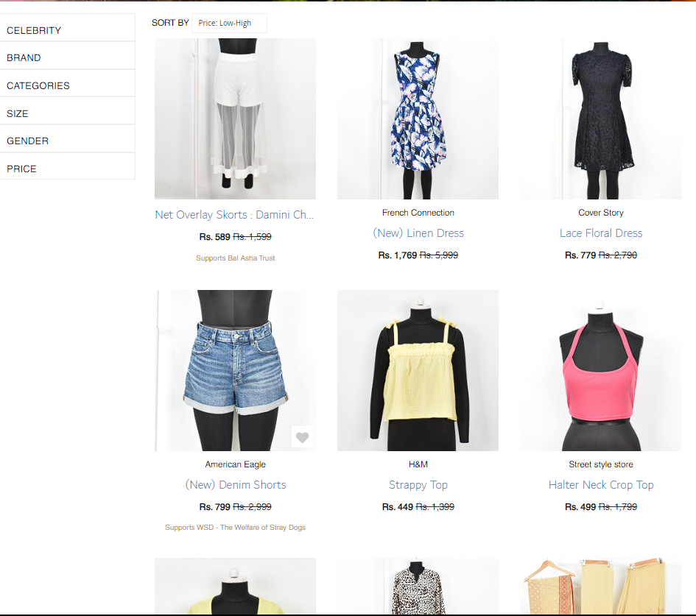This screenshot has width=696, height=616.
Task: View the blue floral linen dress image
Action: pyautogui.click(x=418, y=118)
